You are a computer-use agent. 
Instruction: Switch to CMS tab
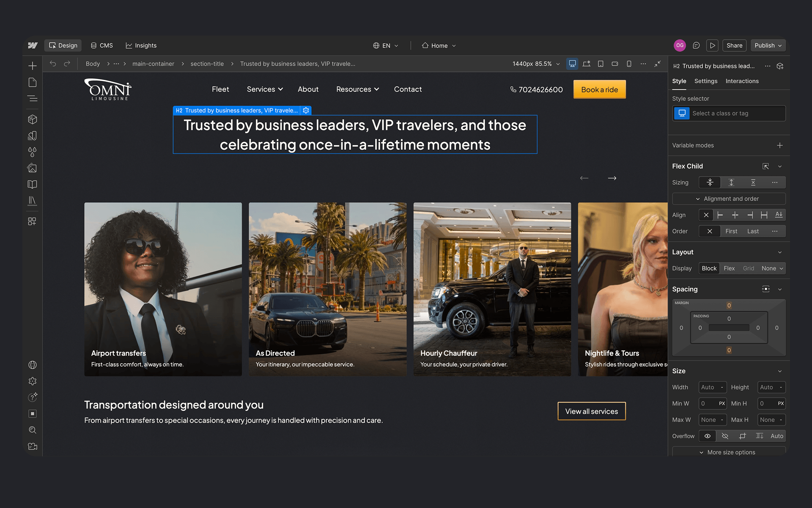(x=102, y=45)
